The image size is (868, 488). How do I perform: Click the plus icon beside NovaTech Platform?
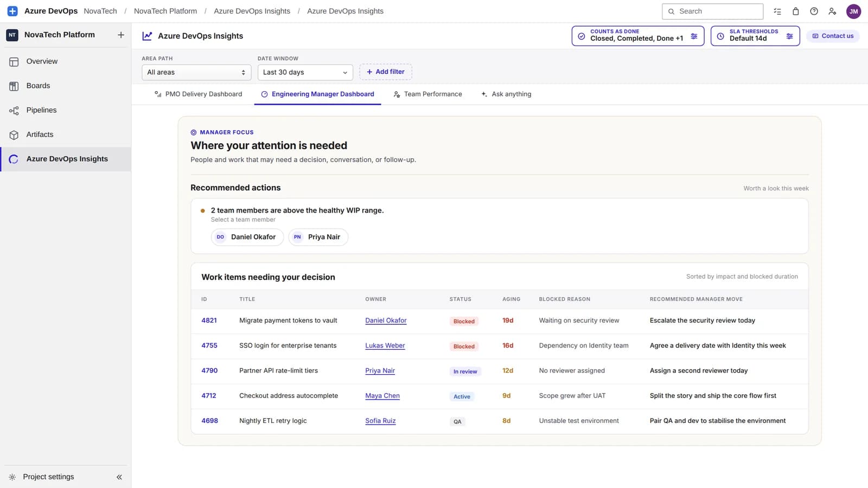click(x=121, y=35)
